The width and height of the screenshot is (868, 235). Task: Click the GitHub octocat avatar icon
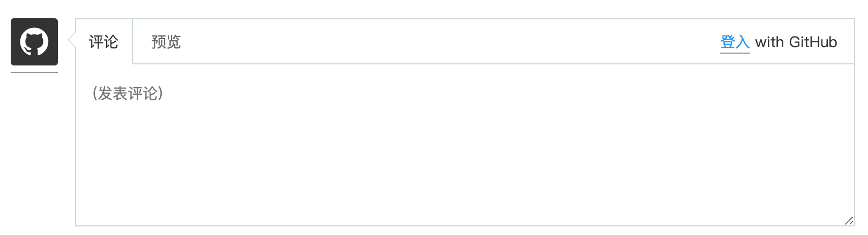(x=34, y=42)
